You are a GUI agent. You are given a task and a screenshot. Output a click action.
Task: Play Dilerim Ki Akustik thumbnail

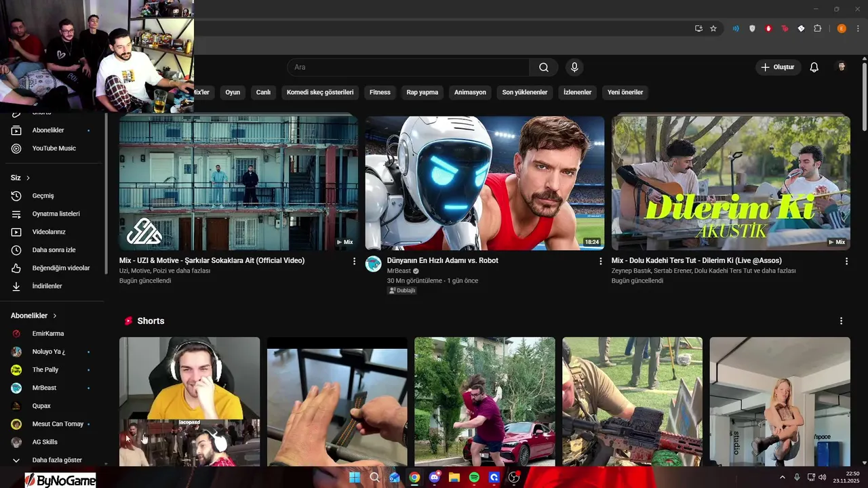[731, 183]
